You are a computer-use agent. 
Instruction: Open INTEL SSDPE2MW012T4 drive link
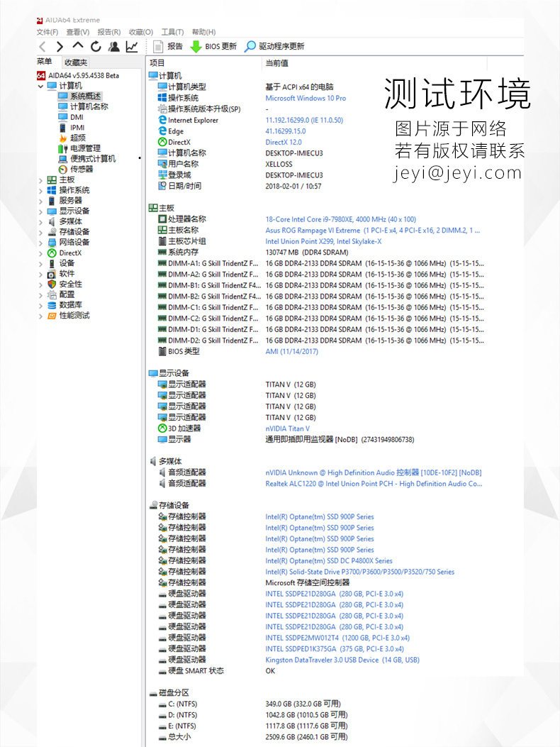pos(337,638)
